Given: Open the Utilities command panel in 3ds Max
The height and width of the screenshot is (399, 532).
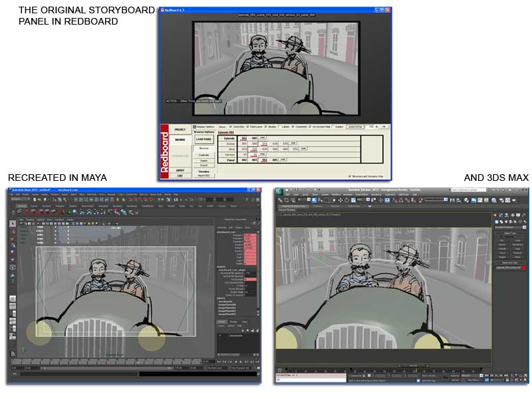Looking at the screenshot, I should (x=524, y=215).
